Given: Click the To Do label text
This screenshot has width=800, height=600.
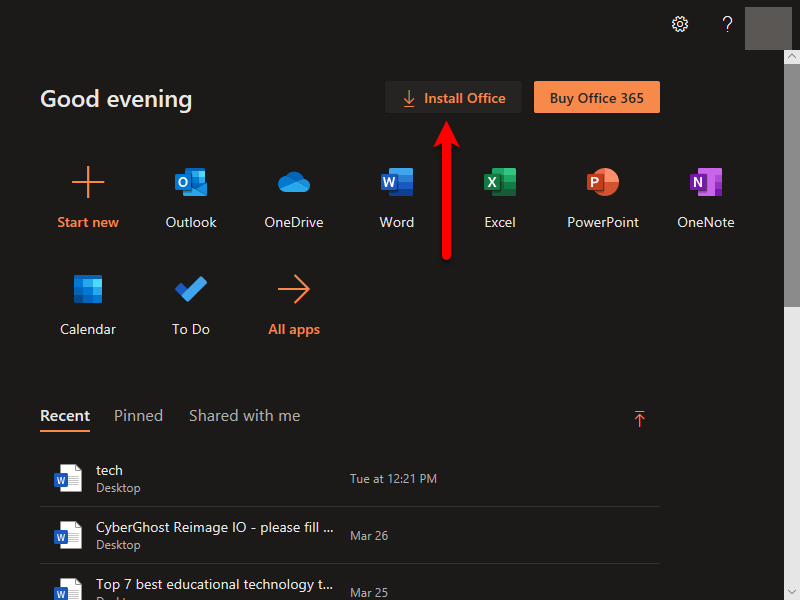Looking at the screenshot, I should (x=191, y=330).
